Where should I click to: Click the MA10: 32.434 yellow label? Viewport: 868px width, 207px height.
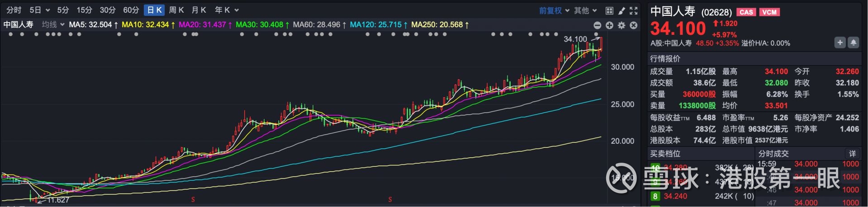coord(148,24)
